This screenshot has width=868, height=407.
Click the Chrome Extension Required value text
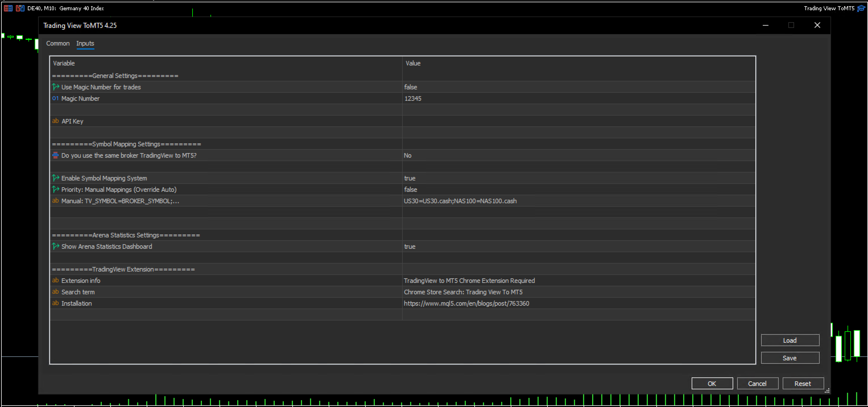(469, 281)
